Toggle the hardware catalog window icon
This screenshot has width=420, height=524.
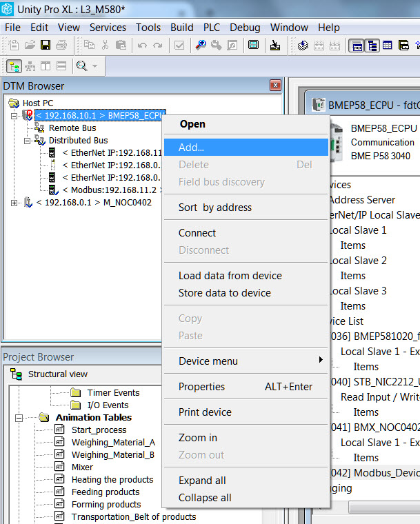[357, 46]
